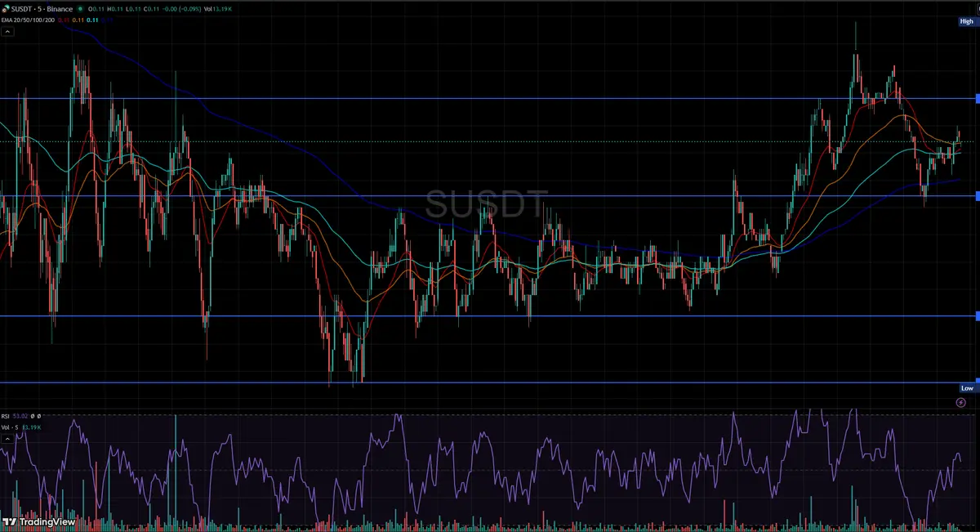Select the Vol indicator label
Viewport: 980px width, 532px height.
tap(10, 427)
